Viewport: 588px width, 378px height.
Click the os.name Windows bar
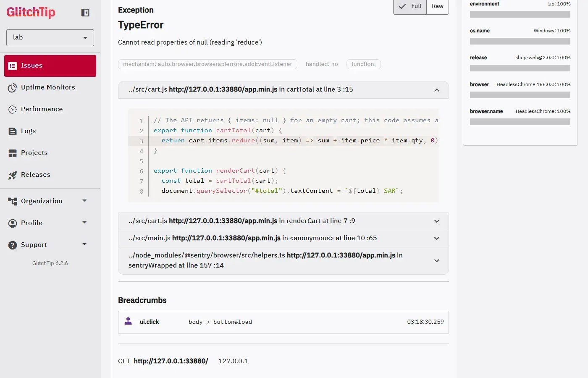pos(520,41)
